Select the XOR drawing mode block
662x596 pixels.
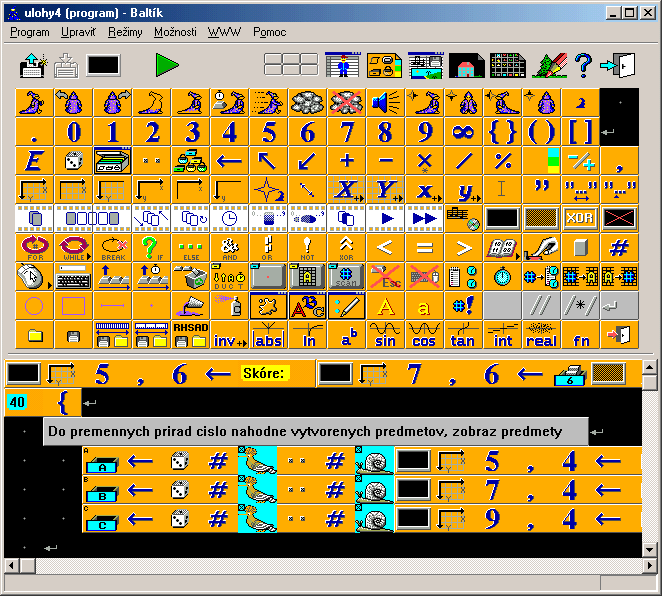tap(580, 218)
